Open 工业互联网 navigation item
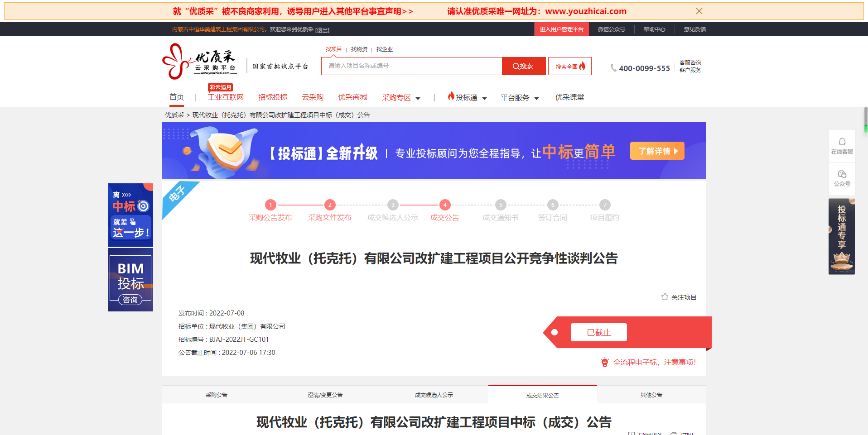 [x=226, y=97]
